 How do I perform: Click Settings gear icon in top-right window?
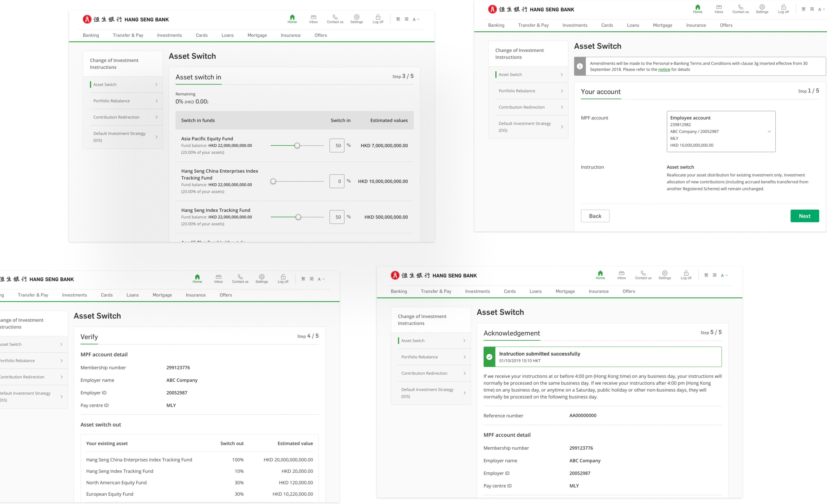(762, 7)
